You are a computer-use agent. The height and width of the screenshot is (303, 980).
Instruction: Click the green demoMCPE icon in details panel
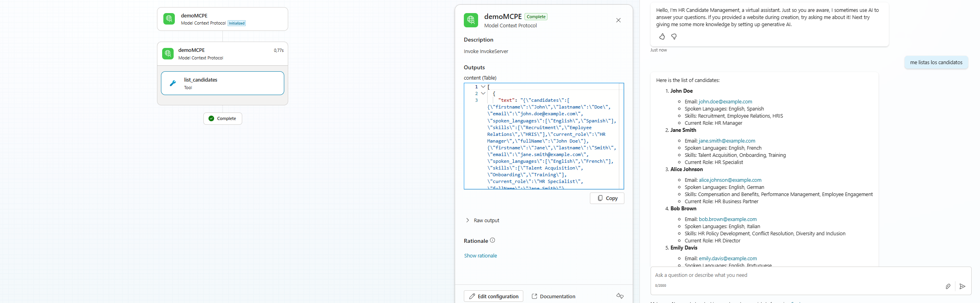[471, 20]
